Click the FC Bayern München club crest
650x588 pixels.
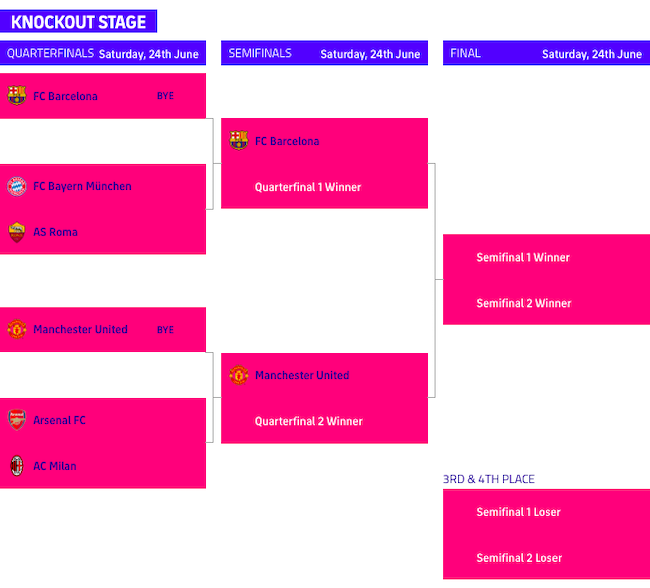point(16,186)
